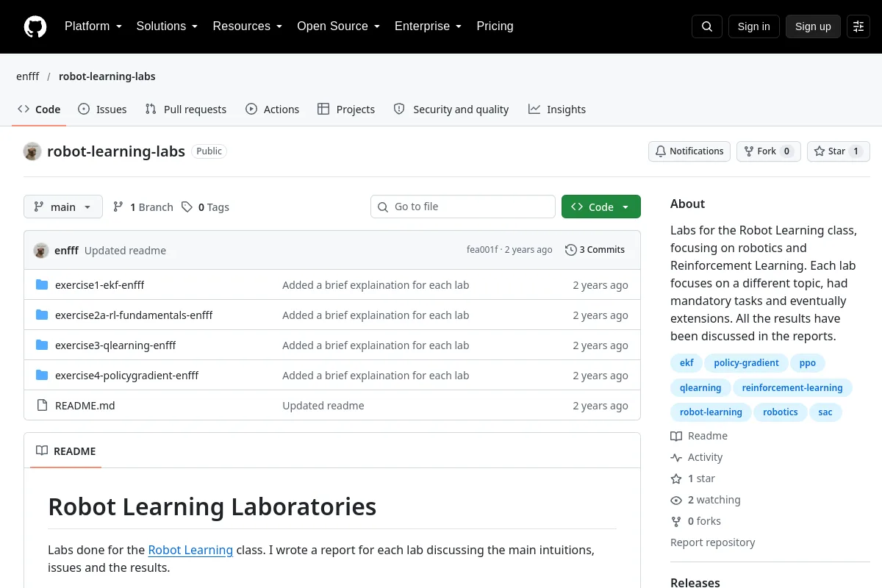Click folder icon of exercise4-policygradient-enfff
This screenshot has height=588, width=882.
click(42, 376)
